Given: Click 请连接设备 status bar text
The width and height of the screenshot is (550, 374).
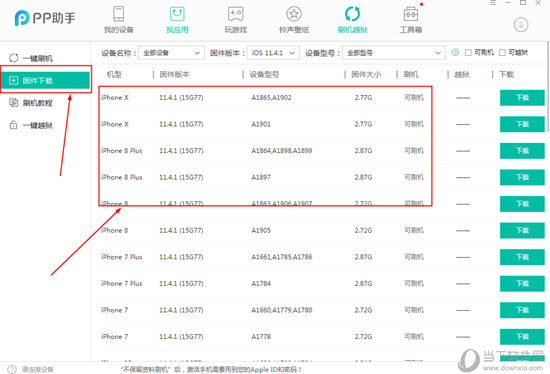Looking at the screenshot, I should pyautogui.click(x=38, y=369).
